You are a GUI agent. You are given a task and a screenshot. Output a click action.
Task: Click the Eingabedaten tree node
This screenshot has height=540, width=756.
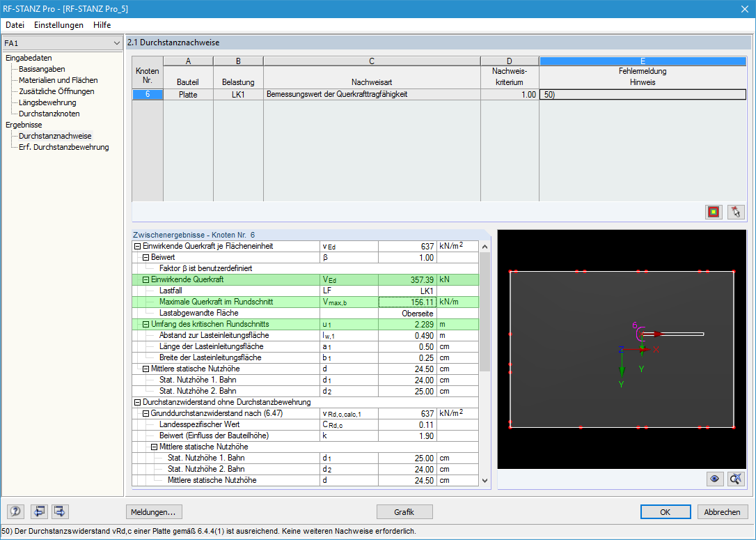[x=29, y=58]
